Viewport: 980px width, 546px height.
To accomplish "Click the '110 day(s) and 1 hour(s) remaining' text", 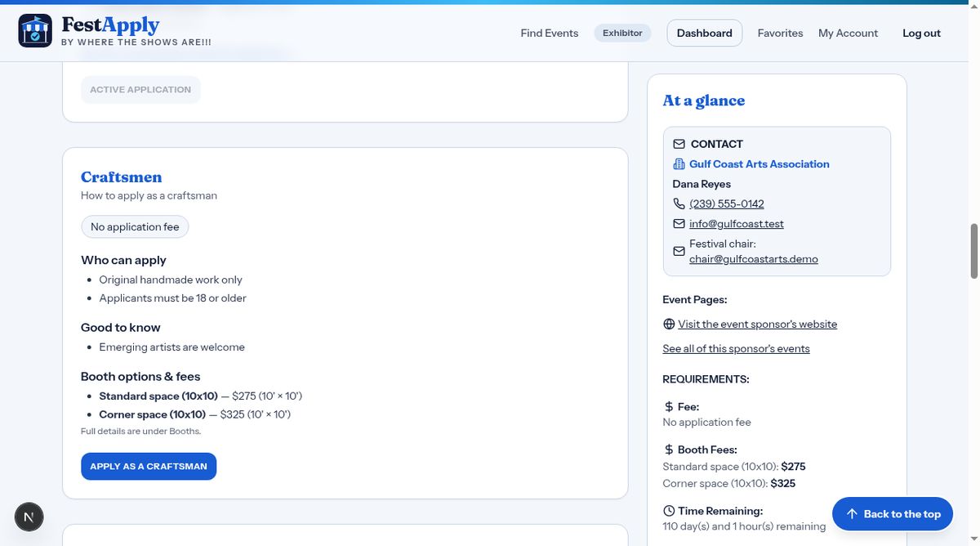I will (x=744, y=527).
